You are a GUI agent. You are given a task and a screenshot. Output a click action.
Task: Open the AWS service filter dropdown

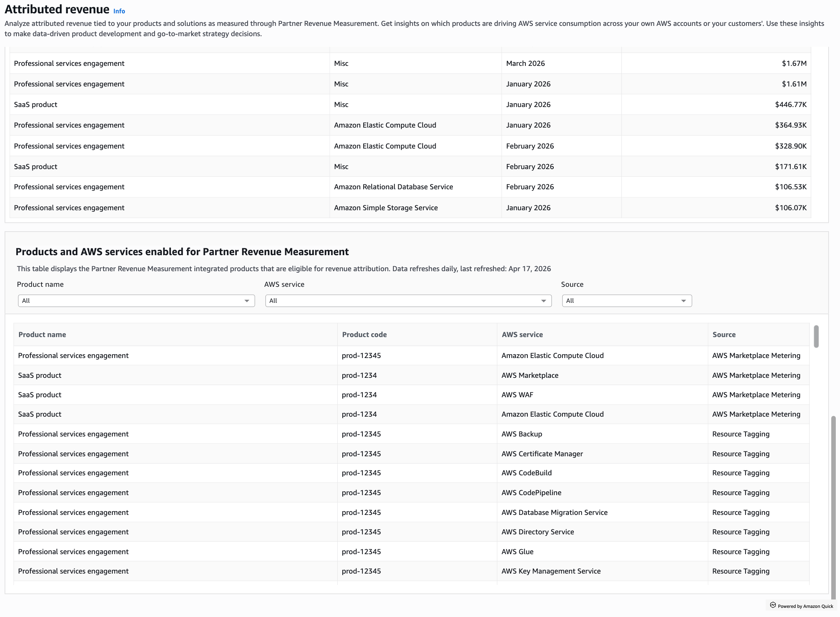pyautogui.click(x=408, y=301)
